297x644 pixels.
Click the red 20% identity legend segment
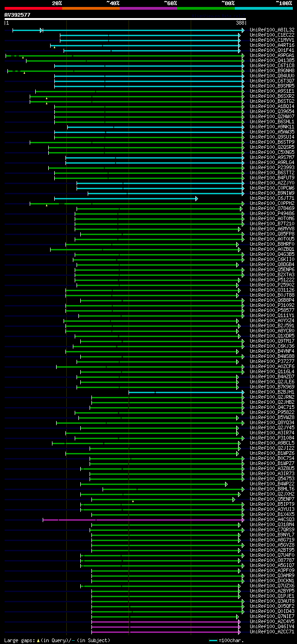click(33, 8)
